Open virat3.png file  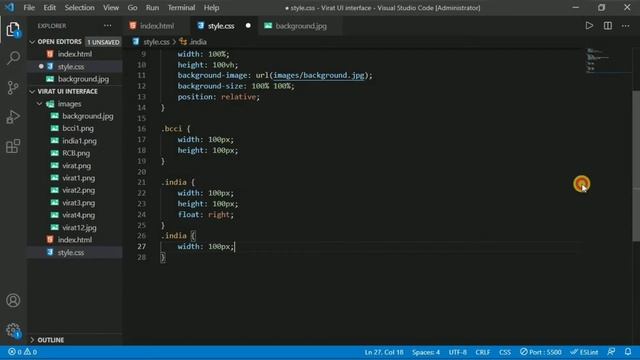point(75,203)
